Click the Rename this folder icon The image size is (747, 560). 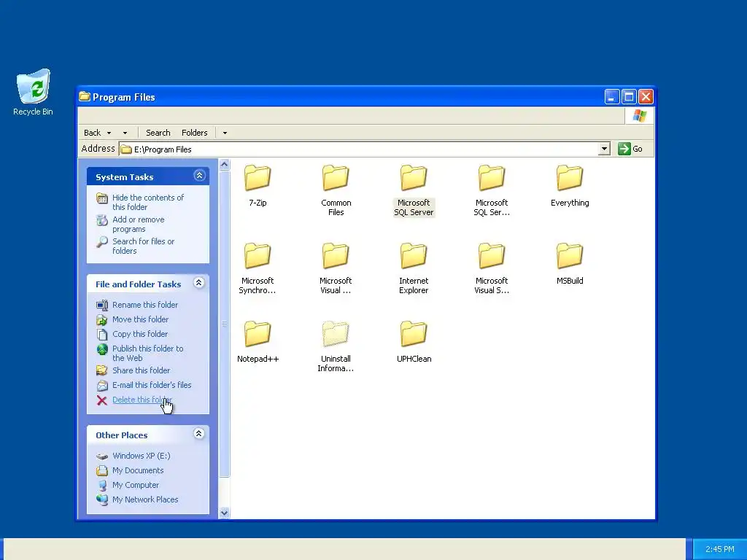(102, 305)
